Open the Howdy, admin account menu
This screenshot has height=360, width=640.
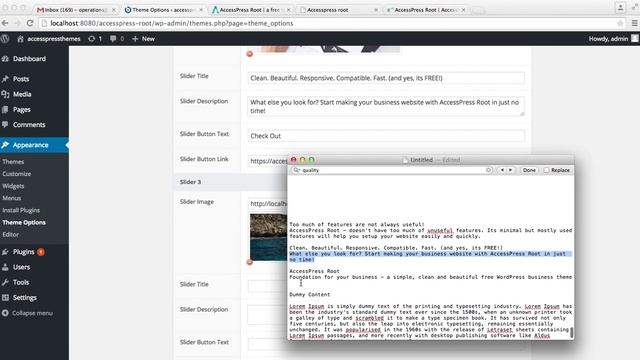pos(613,39)
